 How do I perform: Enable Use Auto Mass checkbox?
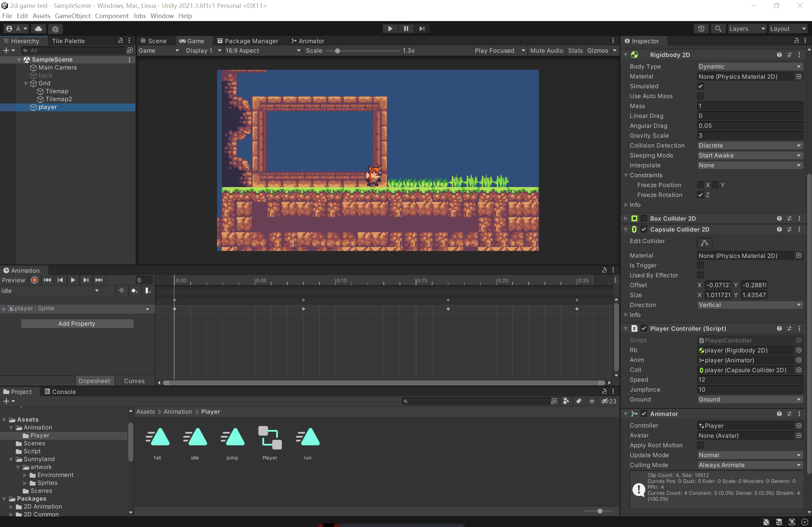pyautogui.click(x=700, y=96)
